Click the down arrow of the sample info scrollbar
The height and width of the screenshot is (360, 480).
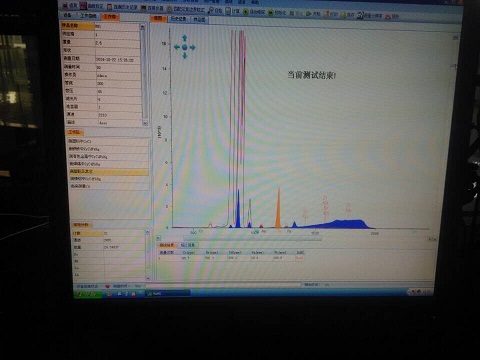(x=145, y=123)
